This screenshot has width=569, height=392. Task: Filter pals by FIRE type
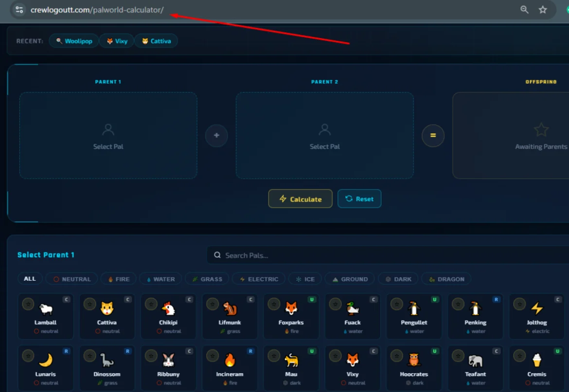(119, 279)
